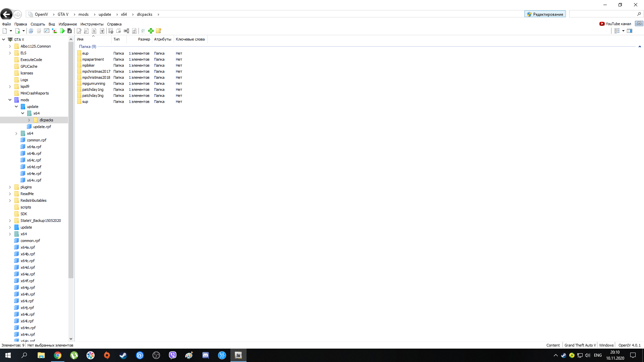
Task: Click the mods breadcrumb in address bar
Action: [84, 14]
